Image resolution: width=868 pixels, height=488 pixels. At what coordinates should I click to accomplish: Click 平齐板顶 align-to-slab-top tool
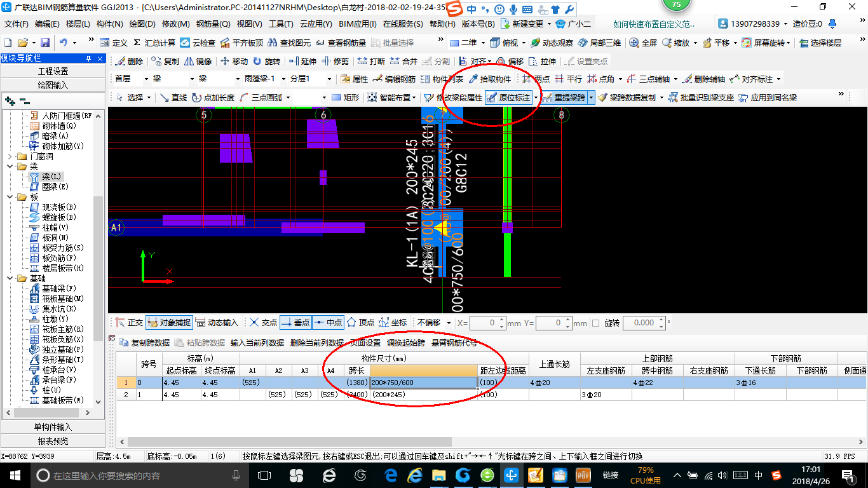tap(241, 43)
